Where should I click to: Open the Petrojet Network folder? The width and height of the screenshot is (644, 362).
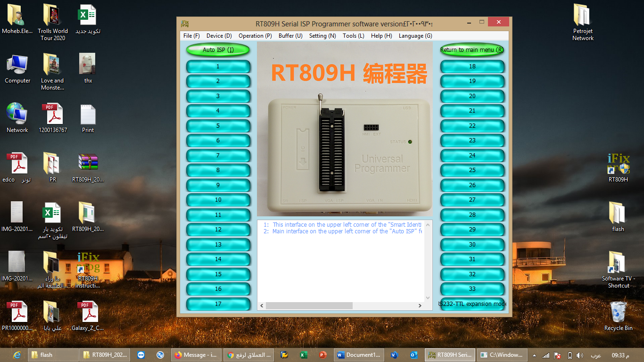(x=583, y=22)
